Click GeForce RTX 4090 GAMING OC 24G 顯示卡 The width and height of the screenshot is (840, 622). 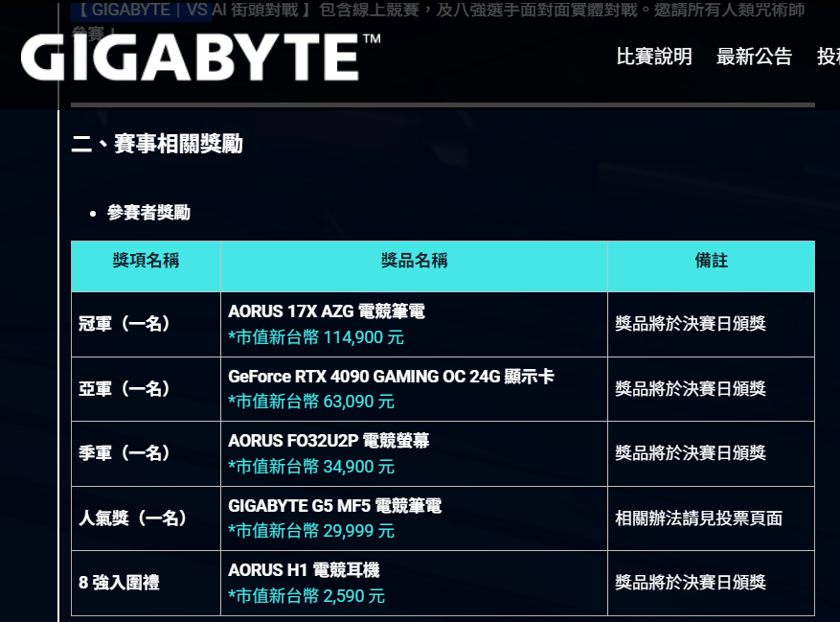pos(391,377)
